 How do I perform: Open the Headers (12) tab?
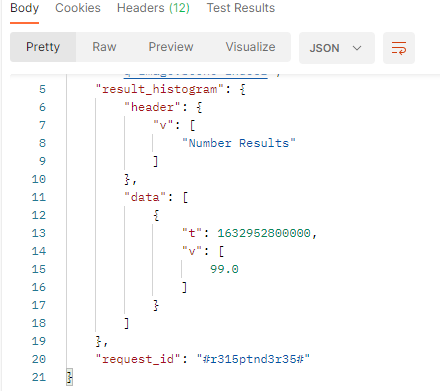153,8
